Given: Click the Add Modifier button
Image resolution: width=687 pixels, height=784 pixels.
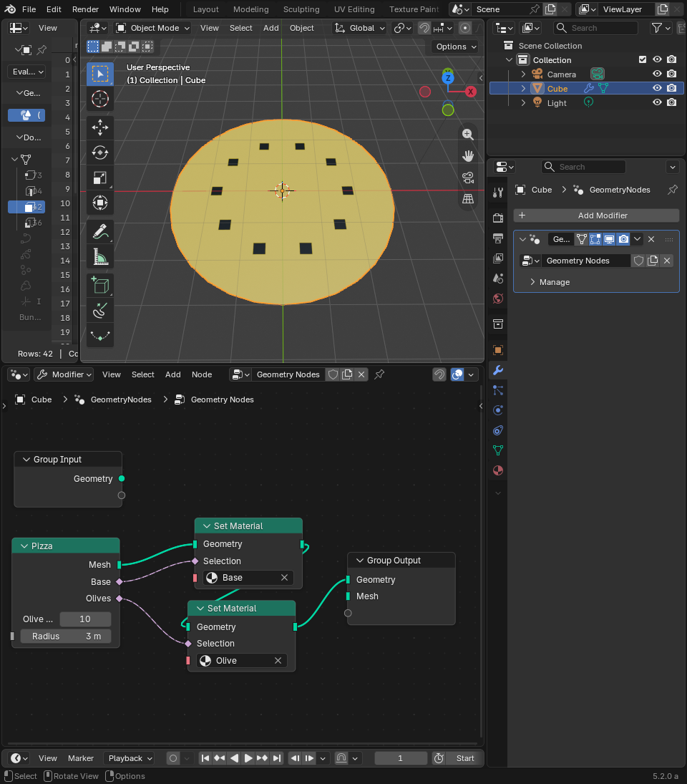Looking at the screenshot, I should [x=596, y=216].
